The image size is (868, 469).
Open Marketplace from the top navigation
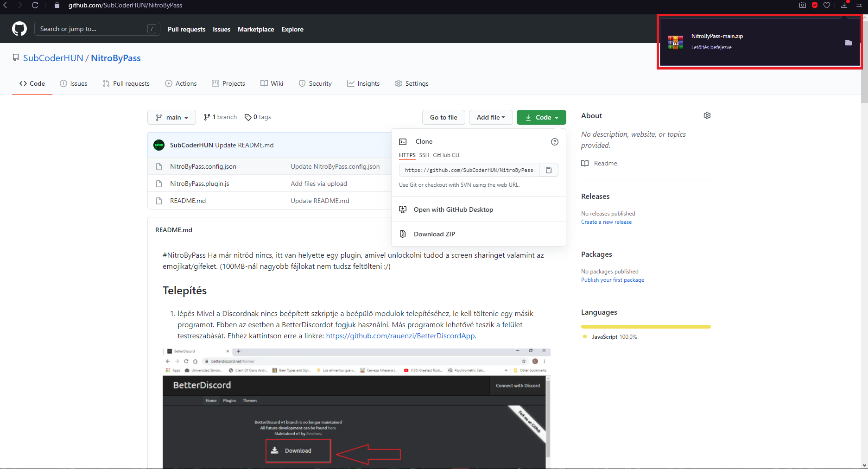pos(256,29)
